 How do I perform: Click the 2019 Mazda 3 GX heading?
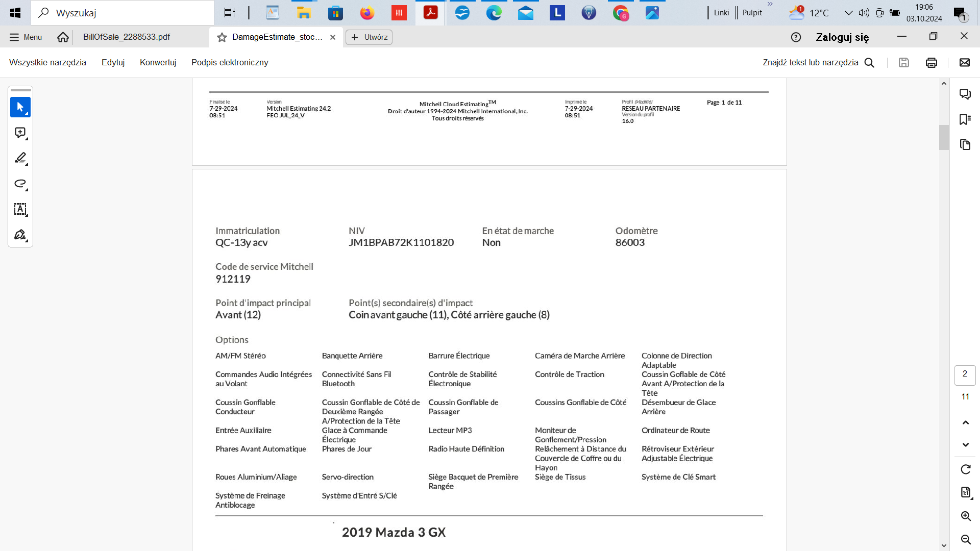[x=394, y=532]
